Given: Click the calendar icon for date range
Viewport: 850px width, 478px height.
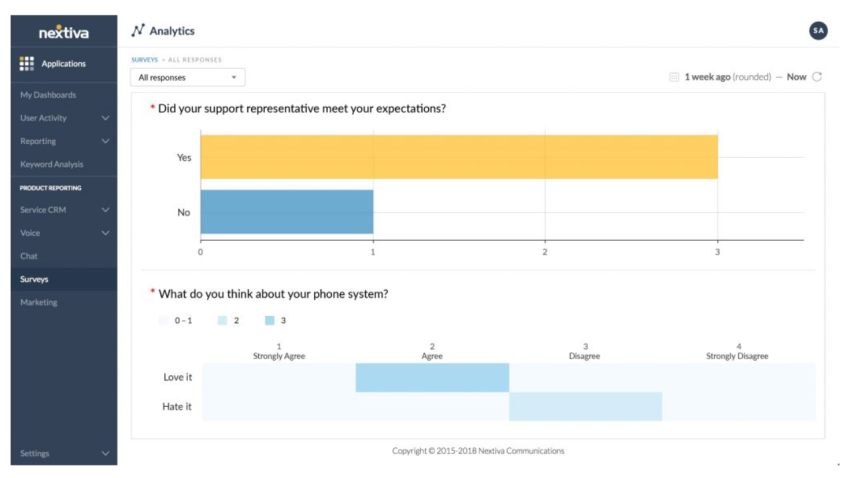Looking at the screenshot, I should pos(675,77).
